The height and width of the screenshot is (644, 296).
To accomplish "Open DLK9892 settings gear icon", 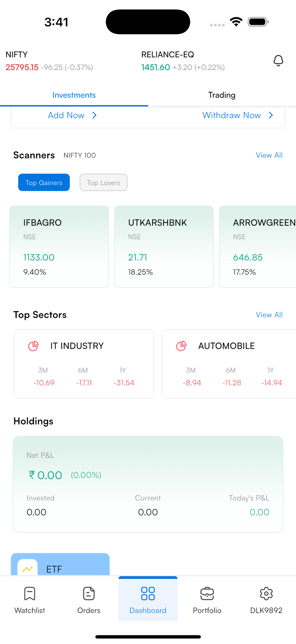I will point(266,593).
